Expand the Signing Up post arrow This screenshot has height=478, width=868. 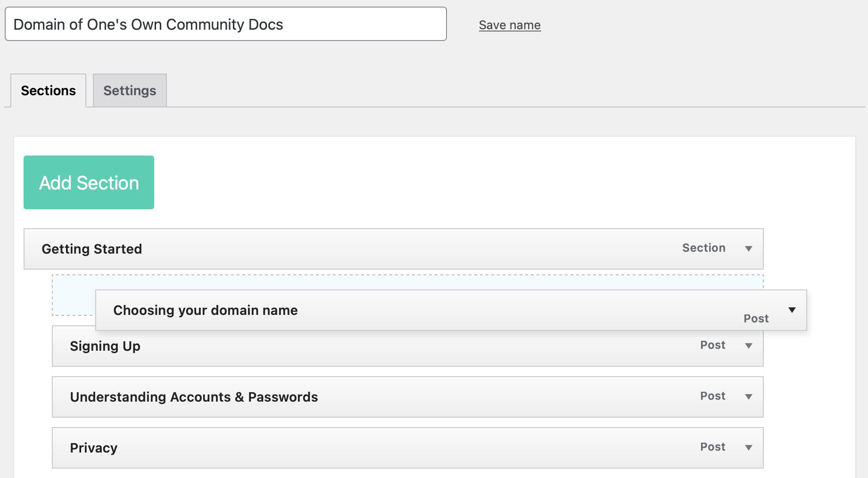[748, 346]
